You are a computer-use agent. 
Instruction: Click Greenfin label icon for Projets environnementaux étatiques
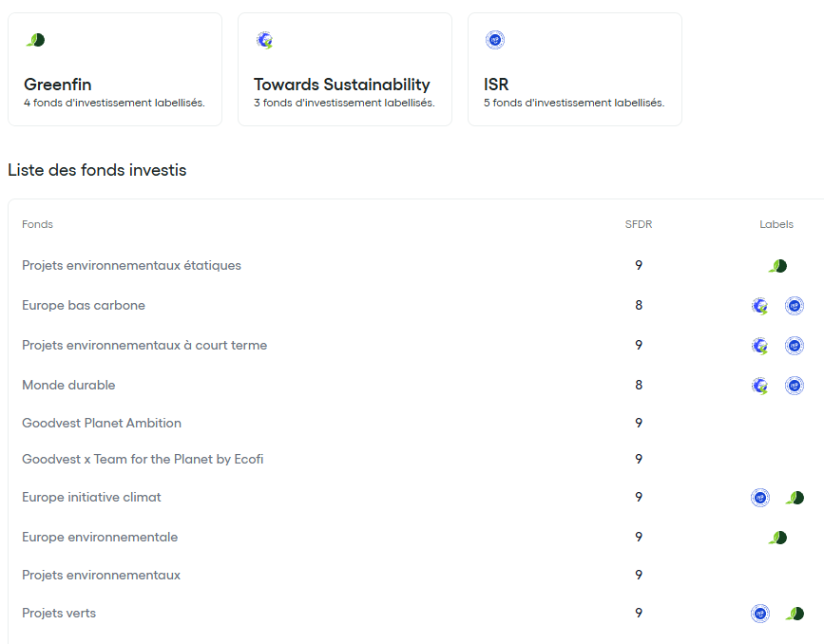click(x=777, y=266)
